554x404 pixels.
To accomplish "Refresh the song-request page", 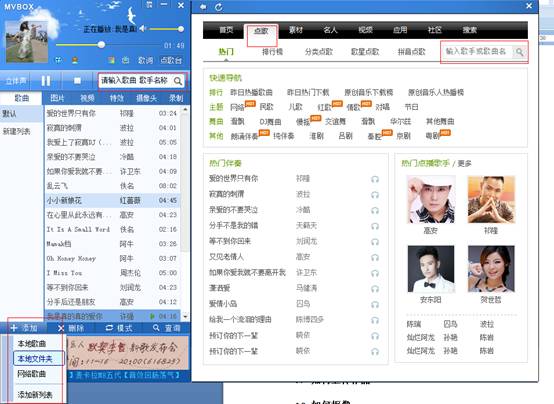I will (219, 7).
